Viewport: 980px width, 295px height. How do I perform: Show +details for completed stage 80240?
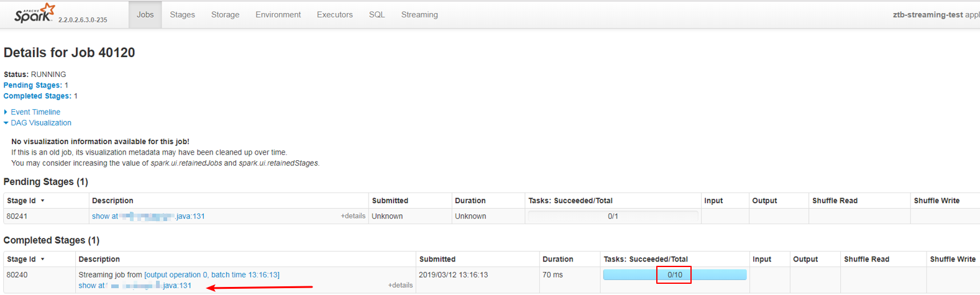tap(400, 285)
